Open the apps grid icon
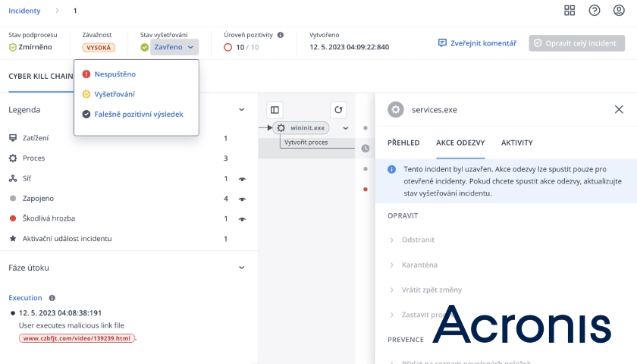The image size is (637, 364). [x=570, y=11]
